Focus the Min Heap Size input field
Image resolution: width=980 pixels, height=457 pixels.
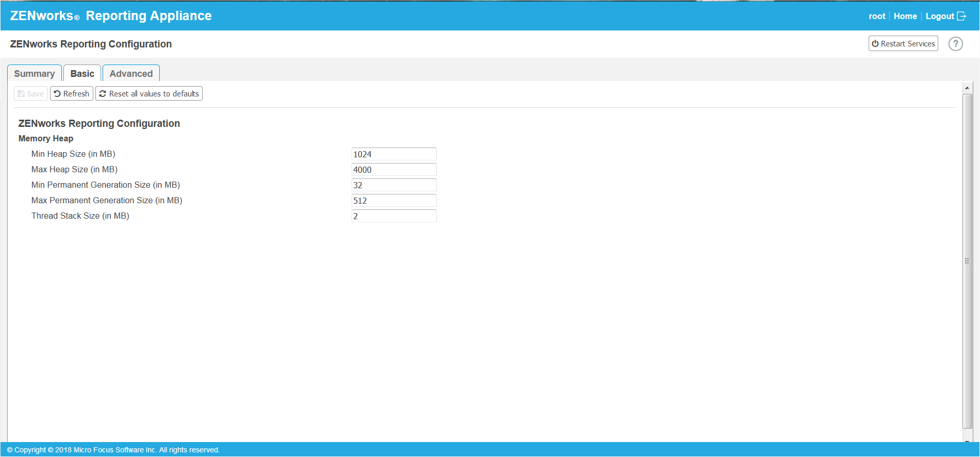coord(394,154)
